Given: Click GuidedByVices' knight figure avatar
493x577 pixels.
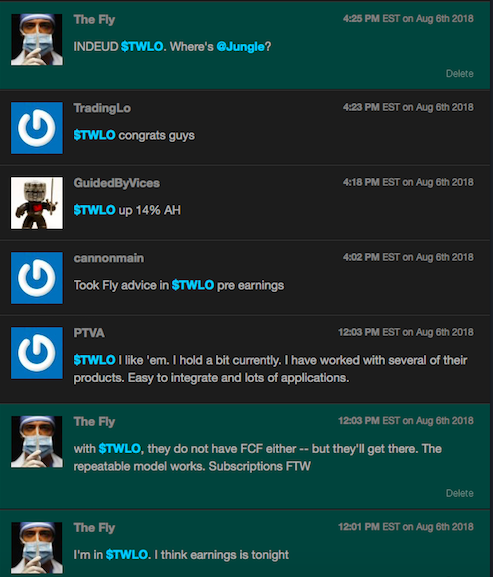Looking at the screenshot, I should tap(37, 203).
